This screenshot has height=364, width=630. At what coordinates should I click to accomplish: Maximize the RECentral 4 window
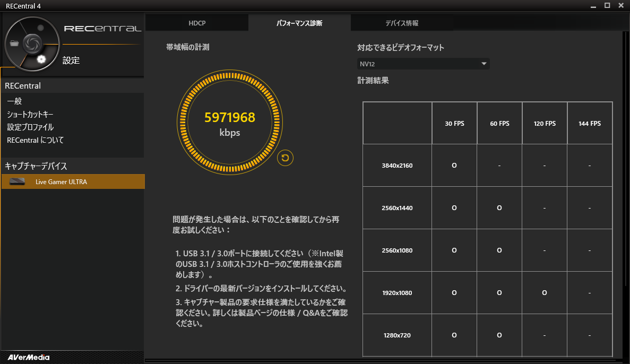coord(607,6)
